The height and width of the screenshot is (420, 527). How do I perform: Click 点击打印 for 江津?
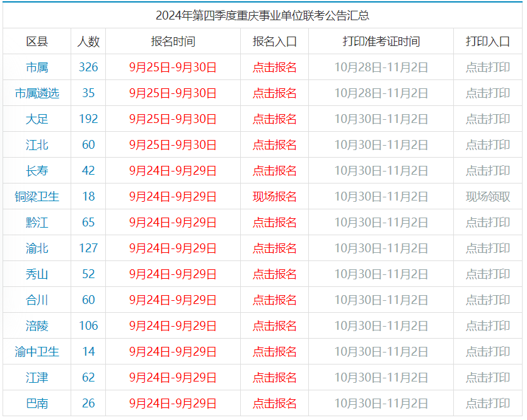(487, 378)
